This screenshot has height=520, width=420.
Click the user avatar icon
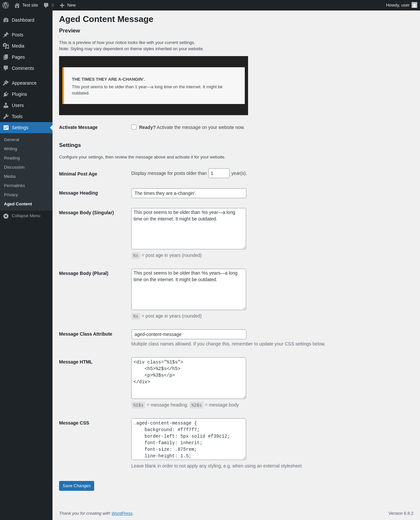point(414,5)
